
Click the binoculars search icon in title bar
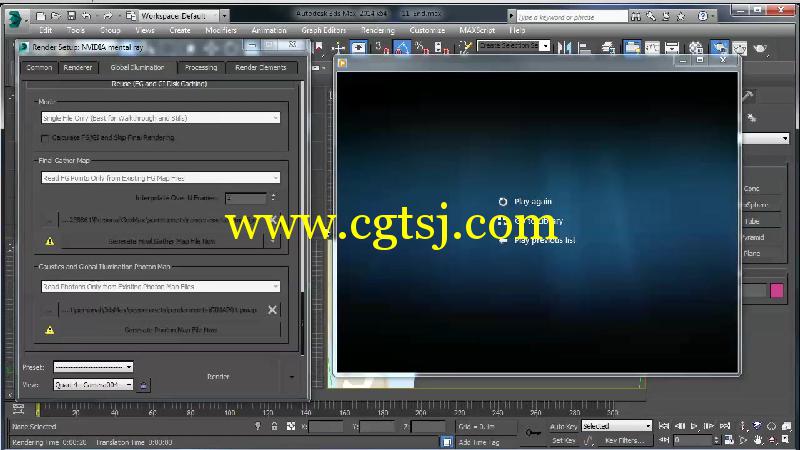point(636,16)
